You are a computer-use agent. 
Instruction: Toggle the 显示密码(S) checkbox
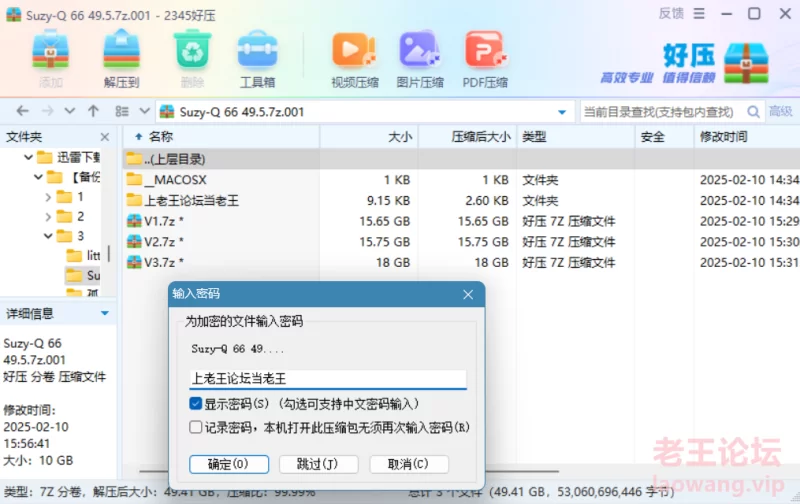pos(195,404)
